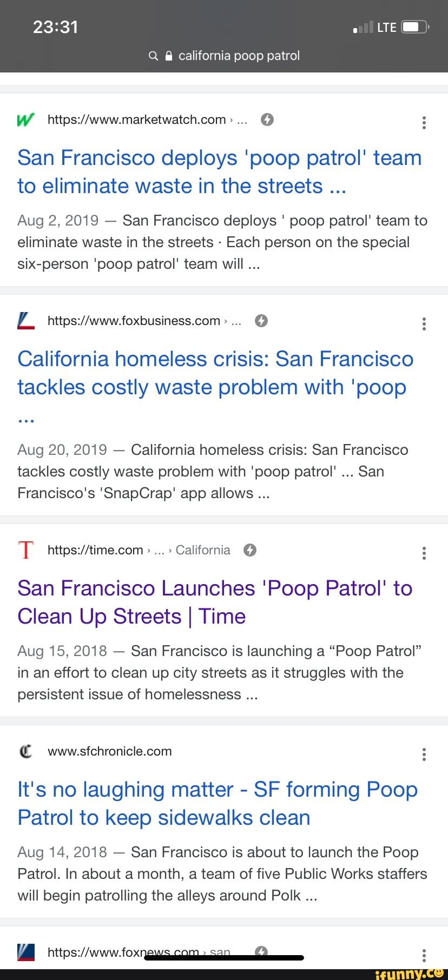Open three-dot menu for sfchronicle.com result
This screenshot has width=448, height=980.
click(x=424, y=754)
